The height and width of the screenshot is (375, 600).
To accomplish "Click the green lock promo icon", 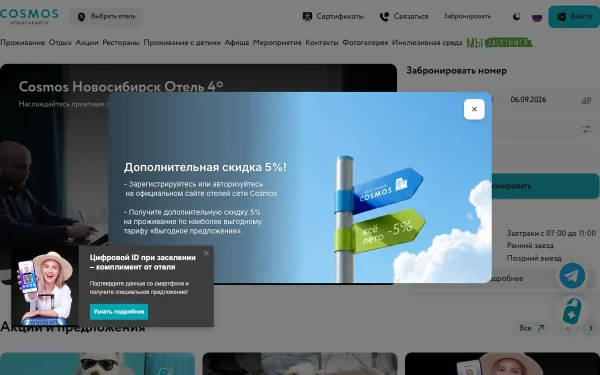I will point(572,311).
